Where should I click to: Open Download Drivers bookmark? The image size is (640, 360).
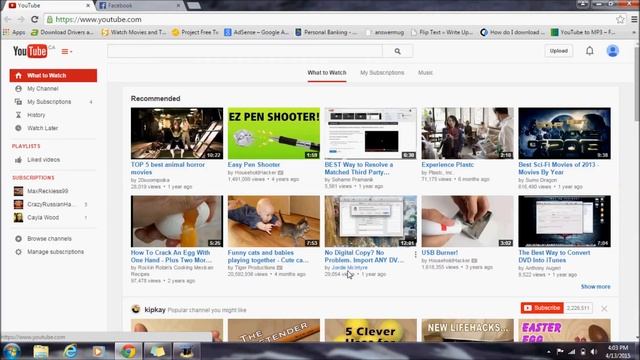[x=62, y=32]
